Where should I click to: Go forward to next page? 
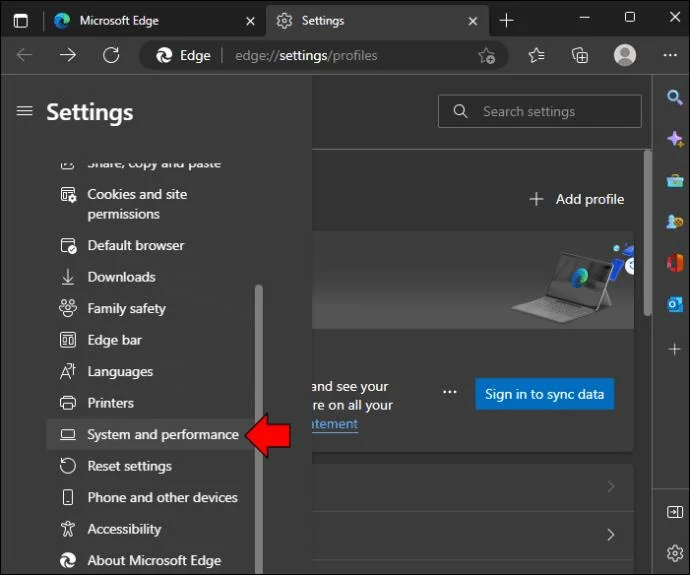(68, 55)
